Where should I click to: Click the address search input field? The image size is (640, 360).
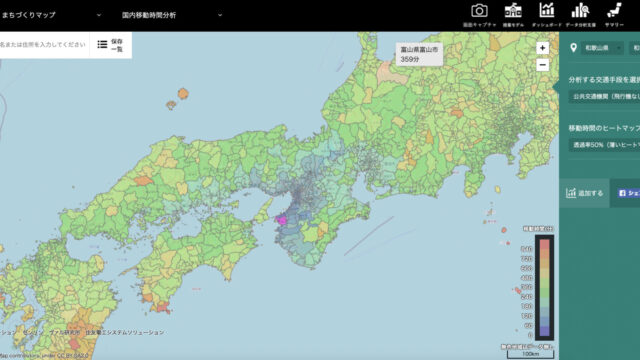[43, 44]
